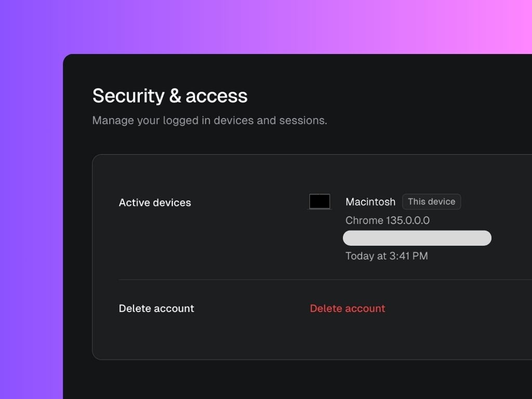Select the "Active devices" section label
The width and height of the screenshot is (532, 399).
pyautogui.click(x=155, y=203)
